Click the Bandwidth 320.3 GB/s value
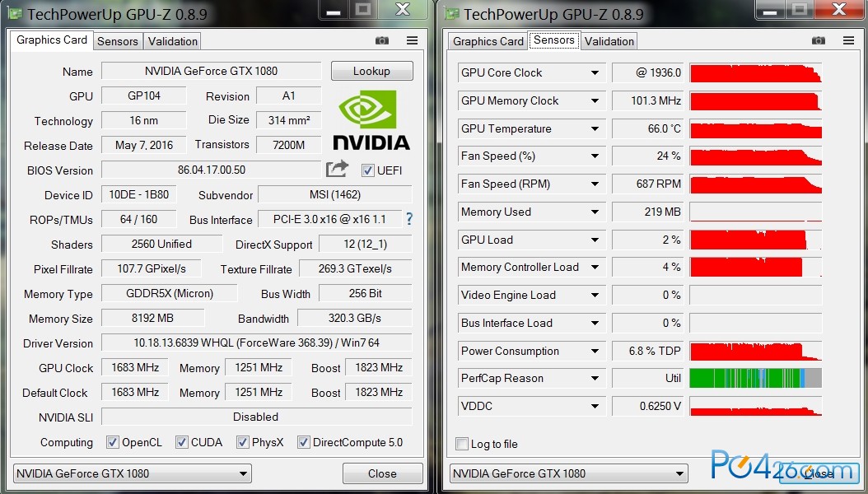 tap(355, 318)
